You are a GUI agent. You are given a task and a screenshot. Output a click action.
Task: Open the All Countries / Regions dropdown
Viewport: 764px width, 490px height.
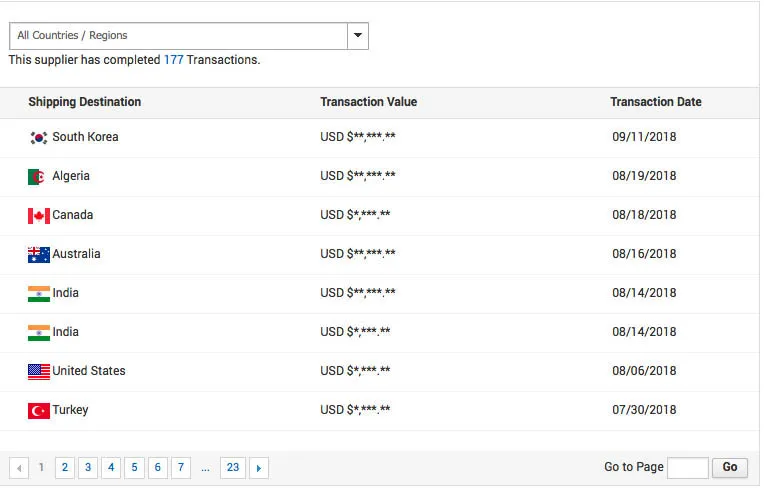click(x=178, y=36)
